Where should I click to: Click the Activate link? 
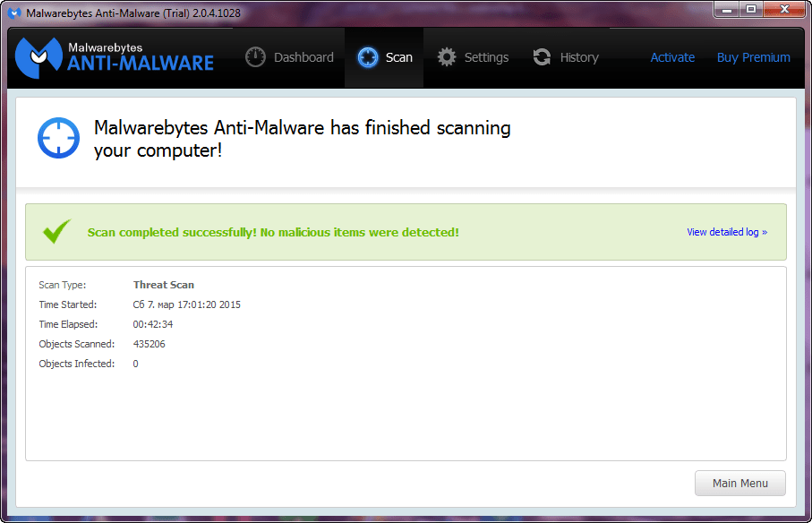[672, 57]
